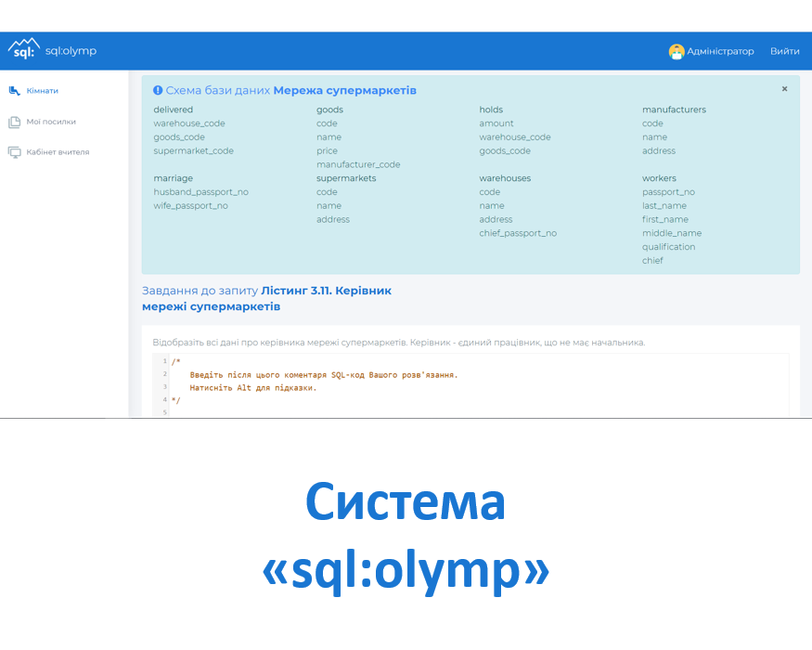Click the Кабінет вчителя monitor icon
This screenshot has height=650, width=812.
click(x=14, y=152)
